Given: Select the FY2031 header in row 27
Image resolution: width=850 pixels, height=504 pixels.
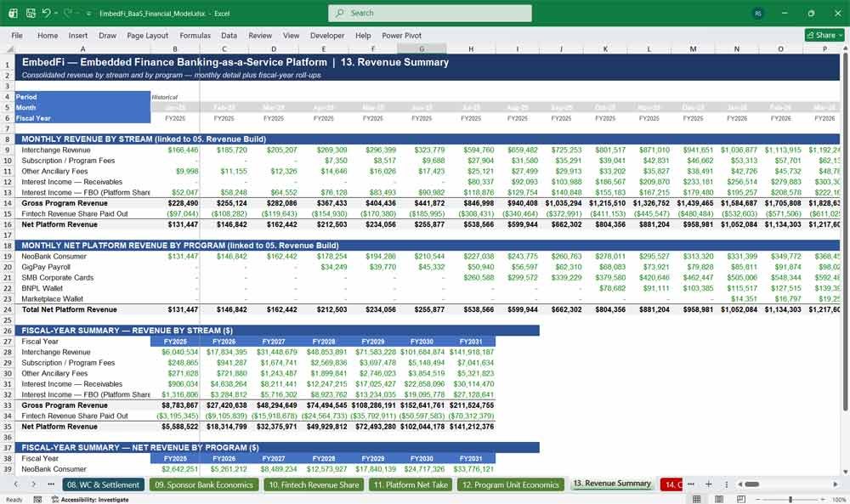Looking at the screenshot, I should click(471, 342).
